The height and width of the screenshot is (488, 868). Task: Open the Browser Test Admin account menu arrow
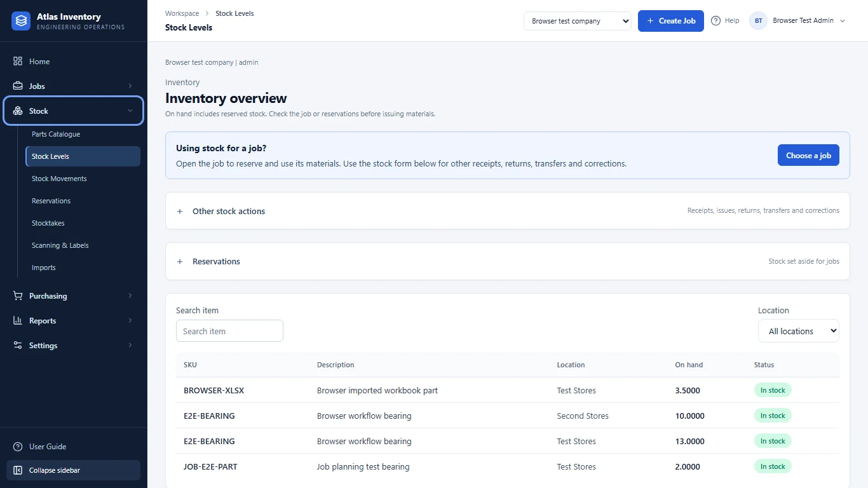(x=843, y=21)
